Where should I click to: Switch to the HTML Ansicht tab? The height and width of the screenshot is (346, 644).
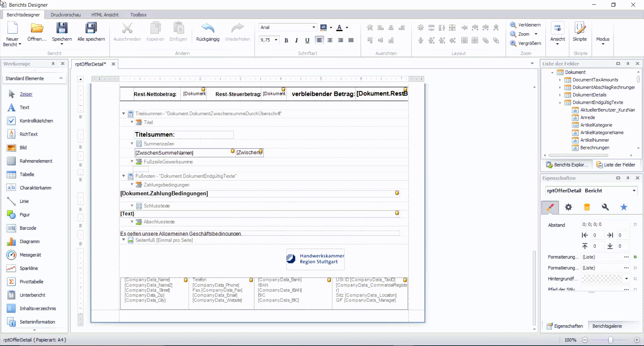(105, 15)
